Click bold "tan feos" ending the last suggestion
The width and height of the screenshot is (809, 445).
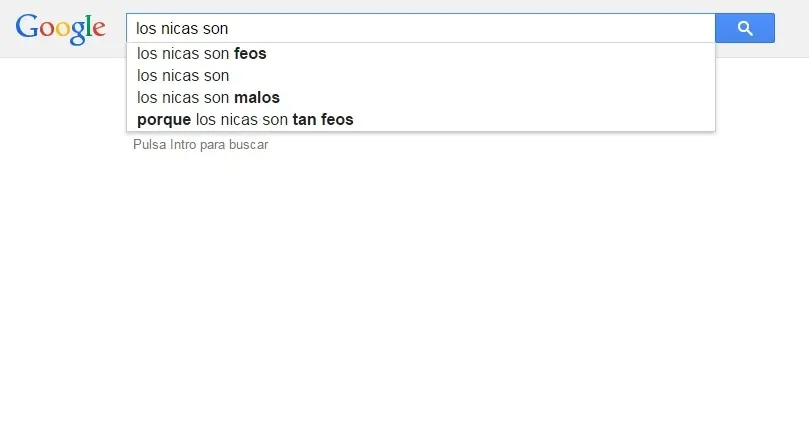pos(323,120)
